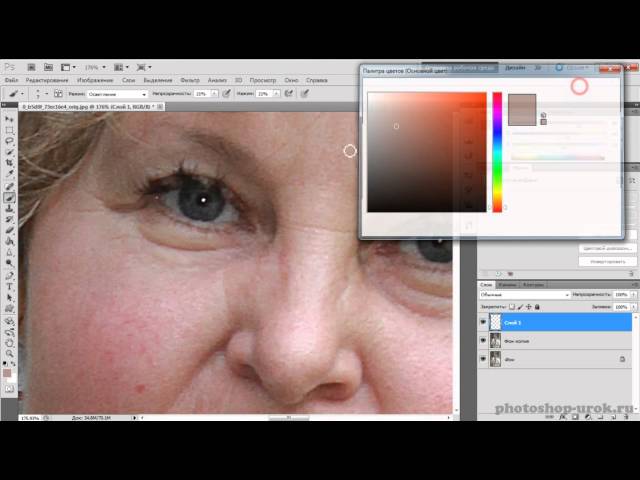The image size is (640, 480).
Task: Switch to the Контуры tab
Action: click(x=533, y=284)
